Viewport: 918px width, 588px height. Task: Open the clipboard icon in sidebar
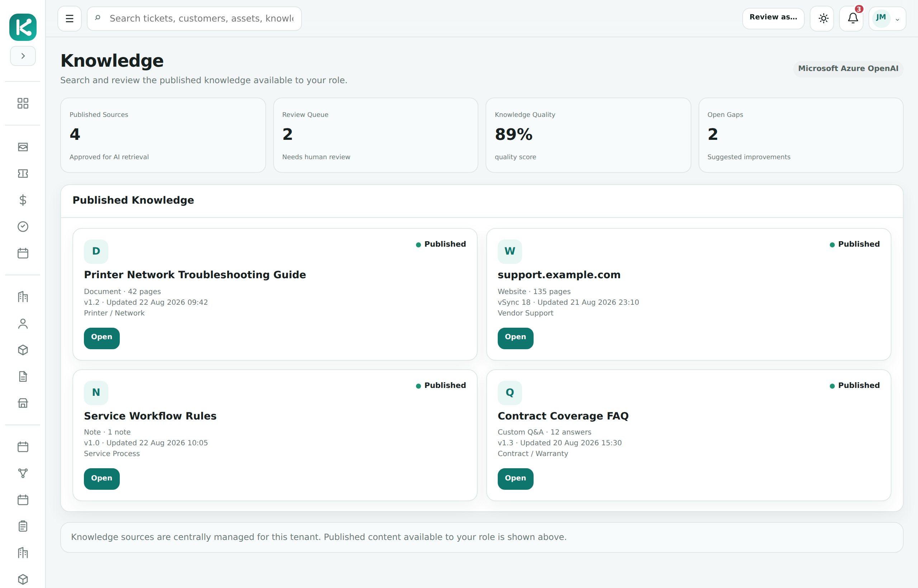pyautogui.click(x=23, y=526)
